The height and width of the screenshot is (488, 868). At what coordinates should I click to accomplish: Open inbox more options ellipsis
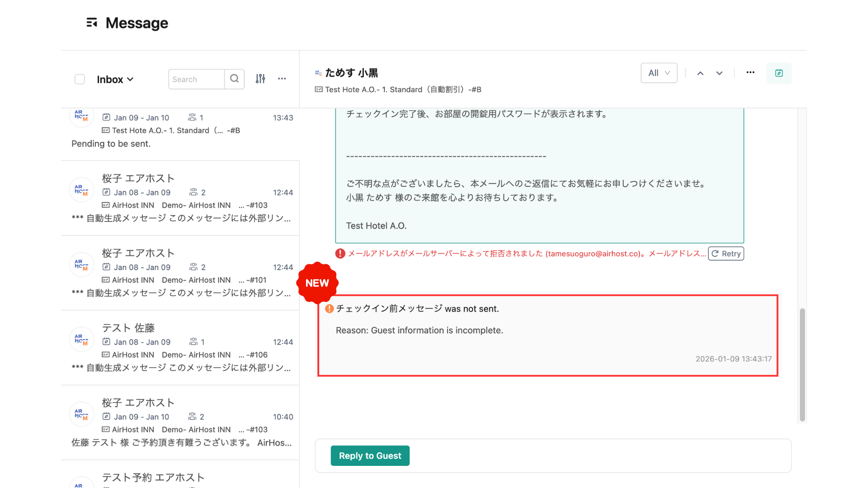point(282,79)
